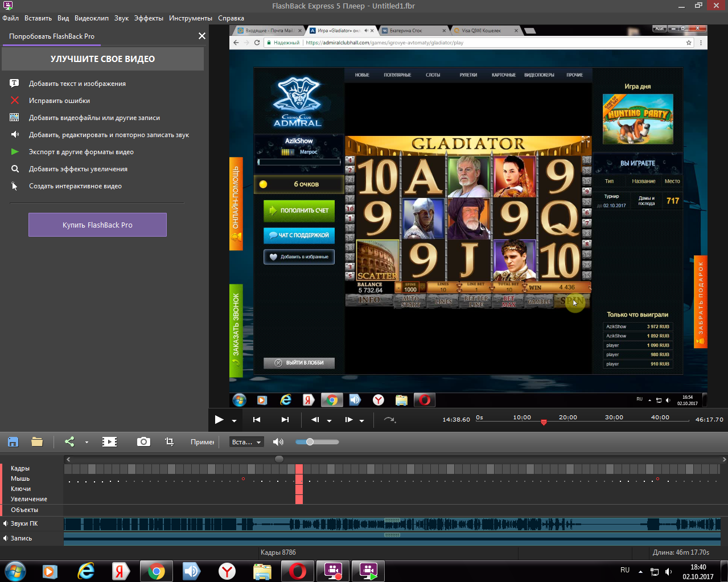Open the 'Вста…' combo box
Screen dimensions: 728x582
pos(246,442)
